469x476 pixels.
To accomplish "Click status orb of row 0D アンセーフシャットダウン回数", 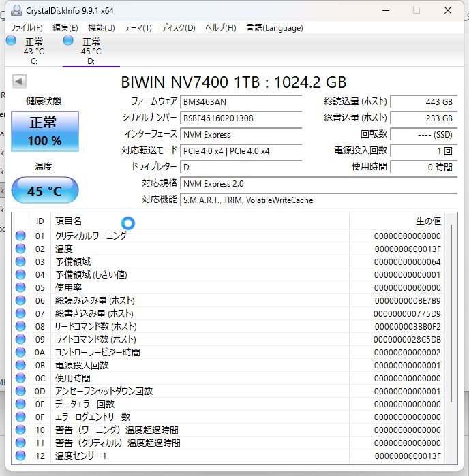I will pyautogui.click(x=20, y=391).
